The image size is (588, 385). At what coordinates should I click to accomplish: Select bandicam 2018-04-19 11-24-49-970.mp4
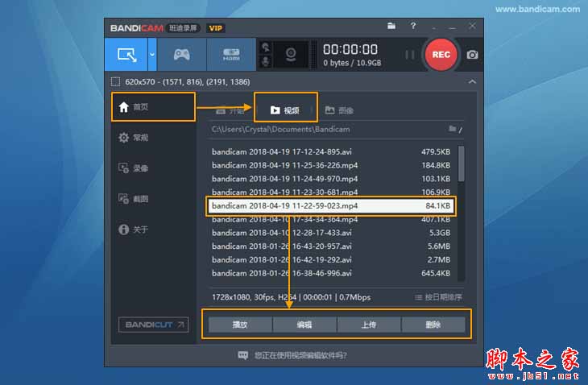[331, 179]
